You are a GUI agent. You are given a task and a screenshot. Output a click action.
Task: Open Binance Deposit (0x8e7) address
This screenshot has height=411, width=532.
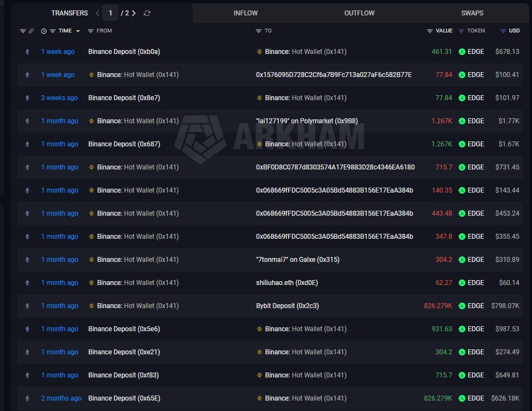coord(124,98)
